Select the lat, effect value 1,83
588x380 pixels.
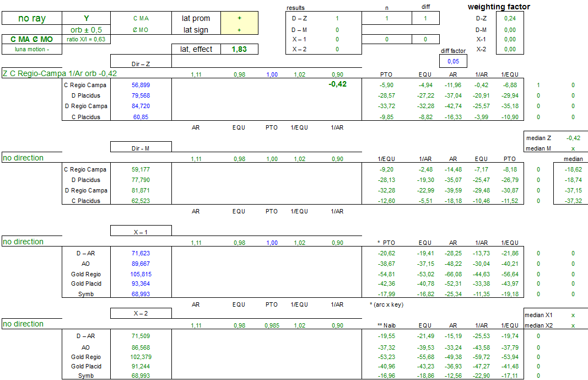tap(239, 49)
